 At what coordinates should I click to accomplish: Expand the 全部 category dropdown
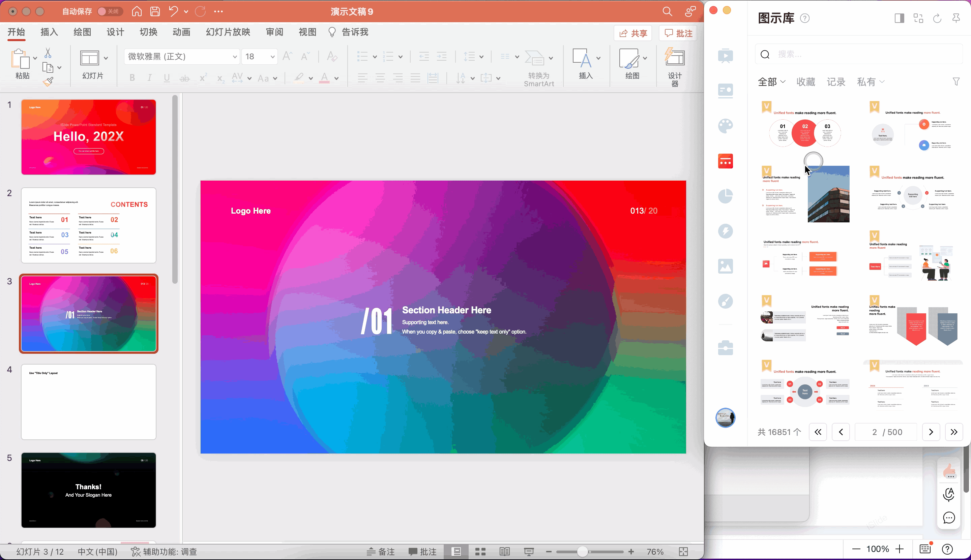tap(771, 82)
